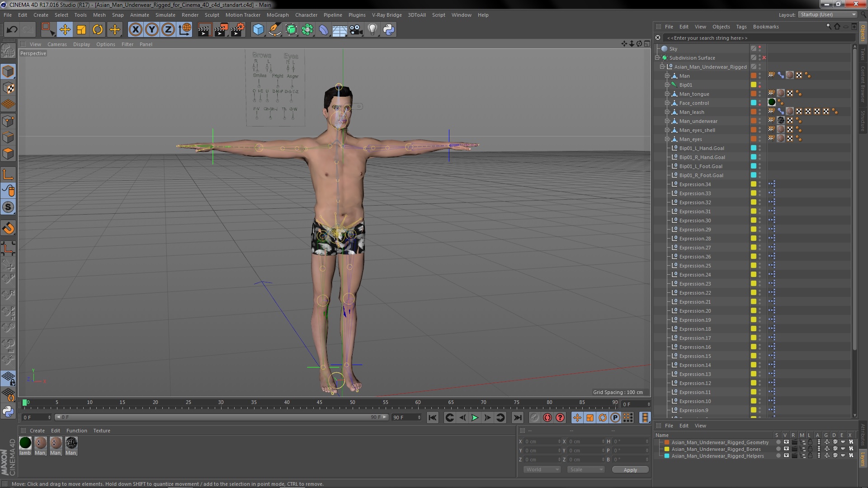Select the Texture mode icon in left palette

[8, 88]
